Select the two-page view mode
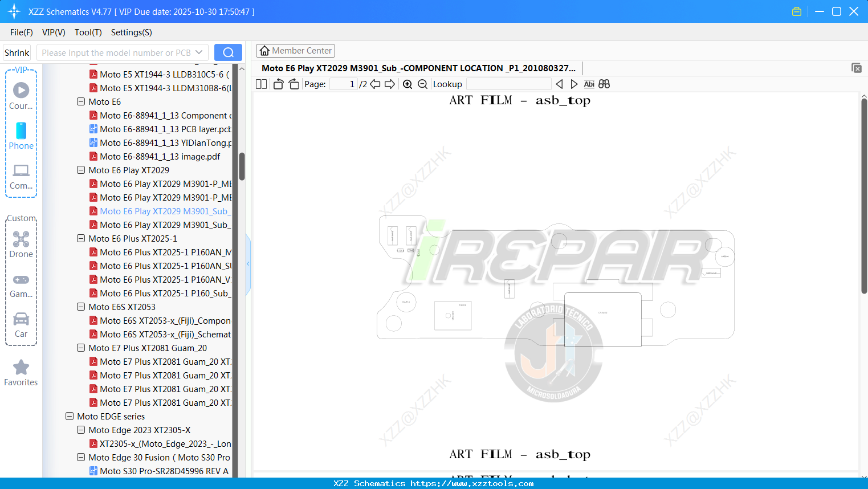 point(260,84)
